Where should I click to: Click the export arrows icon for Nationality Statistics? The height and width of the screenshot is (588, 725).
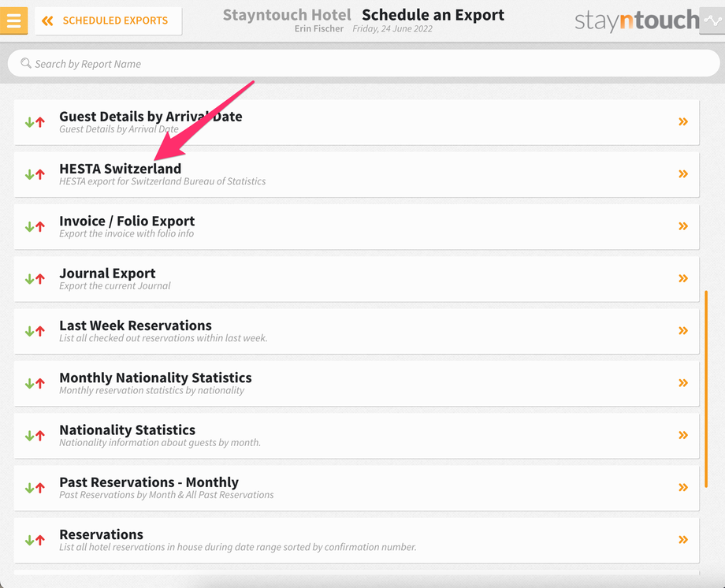pos(35,436)
